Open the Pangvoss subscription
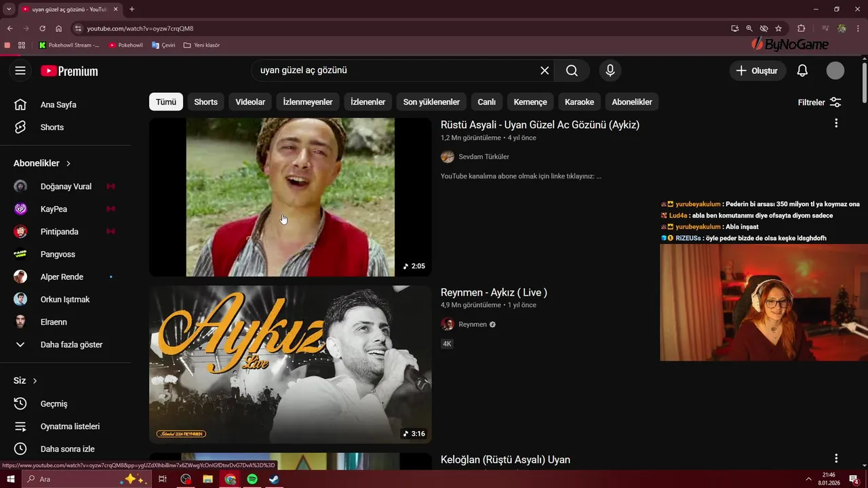 coord(58,254)
